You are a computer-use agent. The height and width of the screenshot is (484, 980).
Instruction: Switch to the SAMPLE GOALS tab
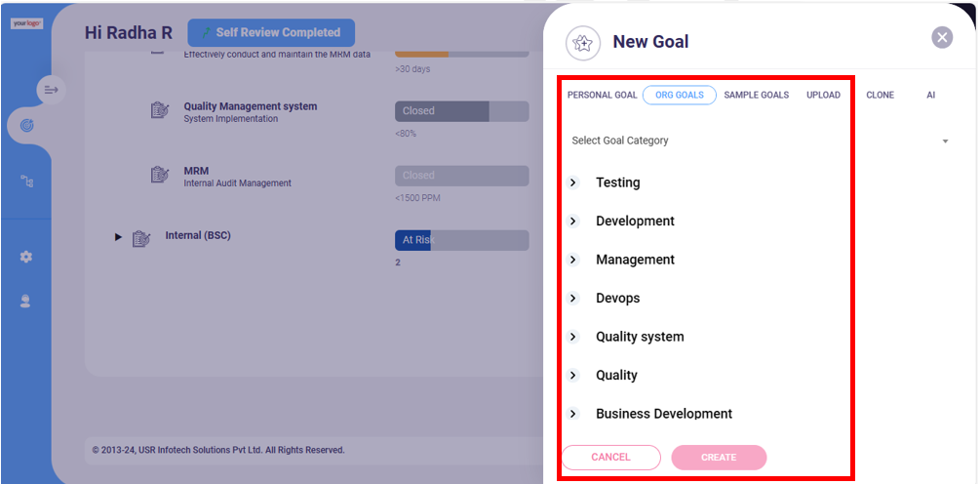[757, 95]
